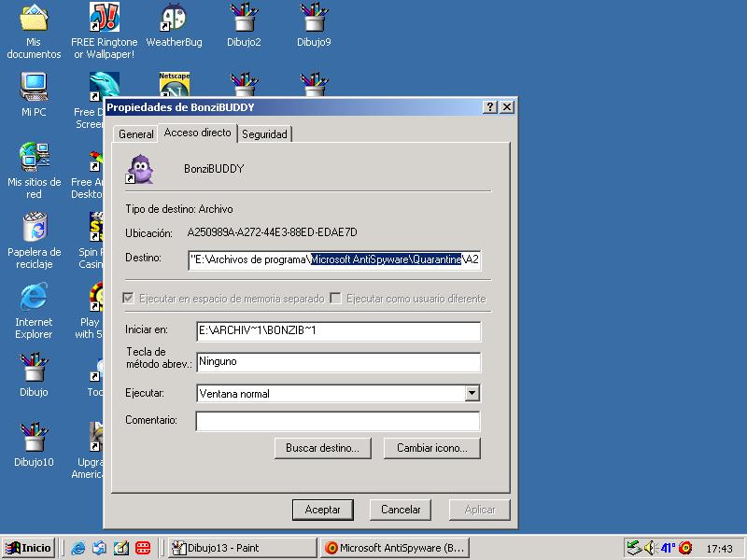Click Internet Explorer quick launch icon
Viewport: 747px width, 560px height.
coord(78,548)
